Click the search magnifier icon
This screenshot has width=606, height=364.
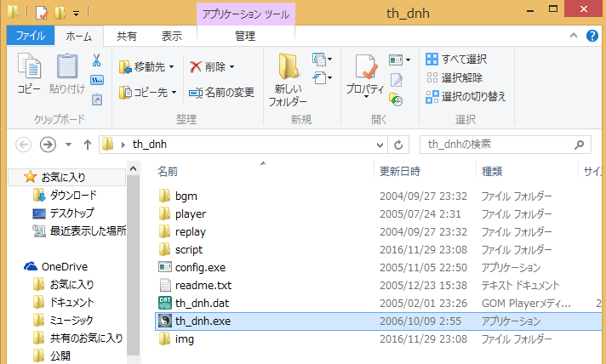tap(579, 145)
